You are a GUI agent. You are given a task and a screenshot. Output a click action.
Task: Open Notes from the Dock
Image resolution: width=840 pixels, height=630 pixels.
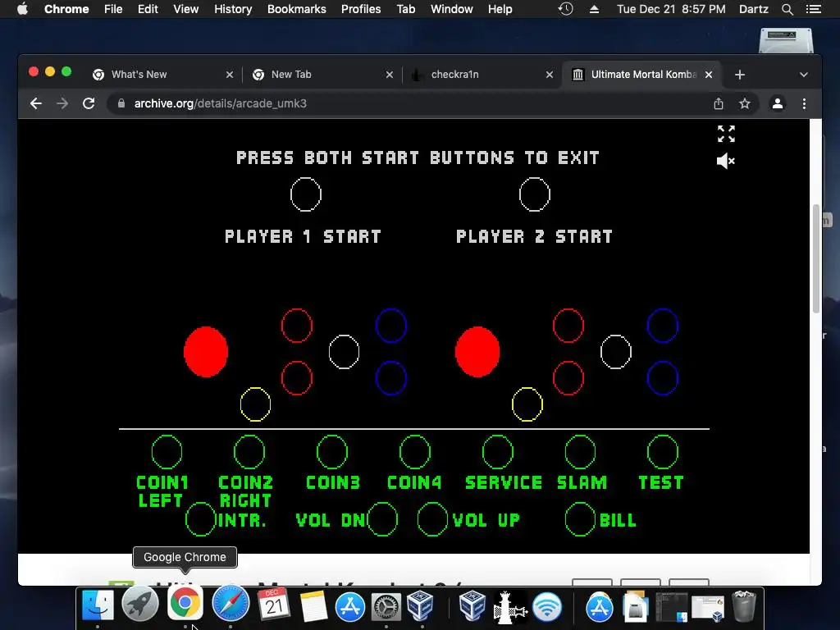pyautogui.click(x=313, y=605)
